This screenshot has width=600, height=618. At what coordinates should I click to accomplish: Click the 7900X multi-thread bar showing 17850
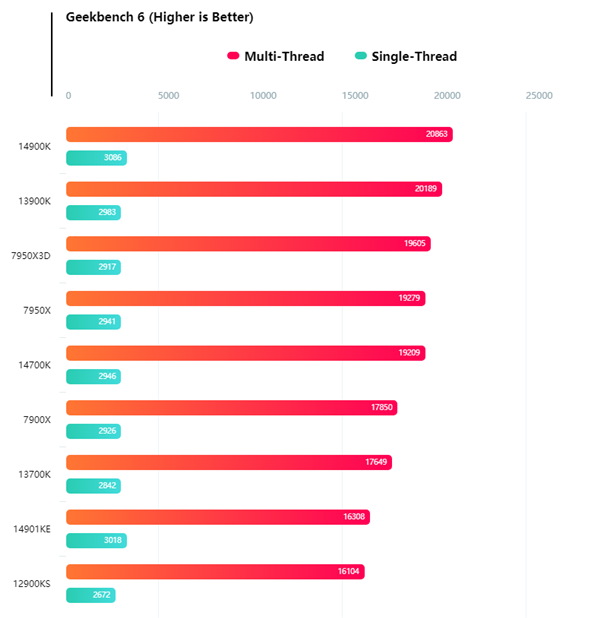231,408
